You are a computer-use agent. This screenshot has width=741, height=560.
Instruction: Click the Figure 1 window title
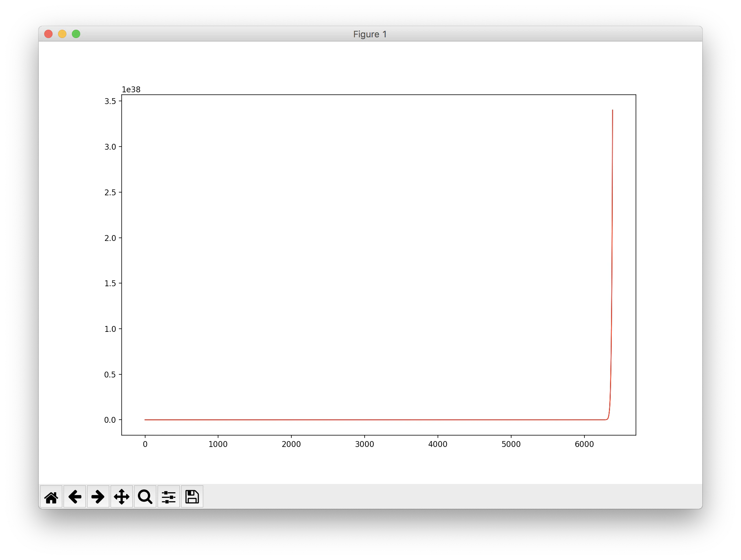(x=370, y=34)
